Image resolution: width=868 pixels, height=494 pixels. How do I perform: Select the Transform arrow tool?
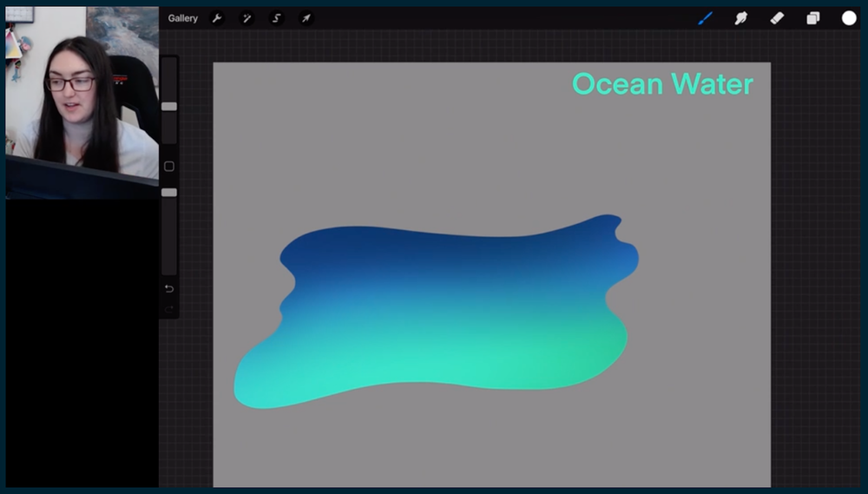tap(306, 18)
